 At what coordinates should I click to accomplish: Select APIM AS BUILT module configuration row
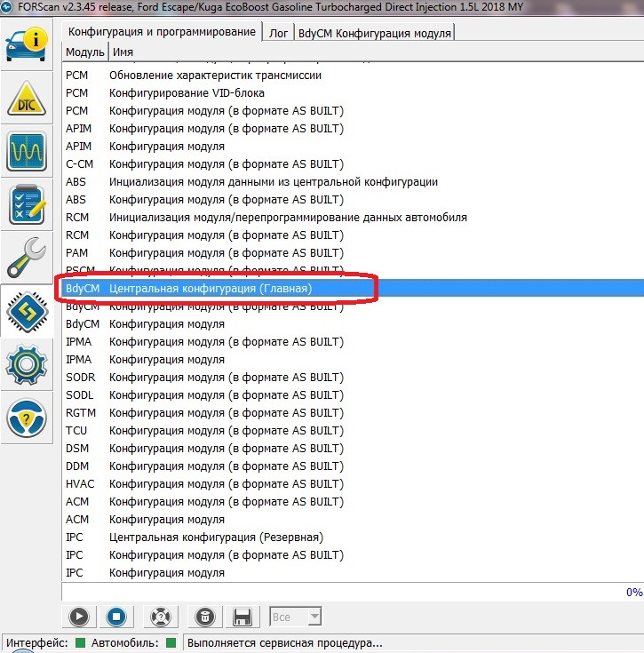click(353, 129)
